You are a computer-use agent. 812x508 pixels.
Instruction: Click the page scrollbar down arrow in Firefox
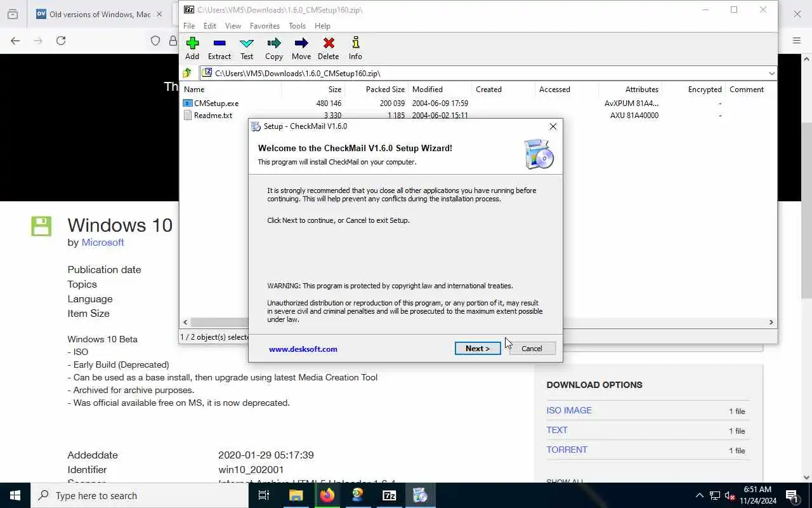[807, 478]
